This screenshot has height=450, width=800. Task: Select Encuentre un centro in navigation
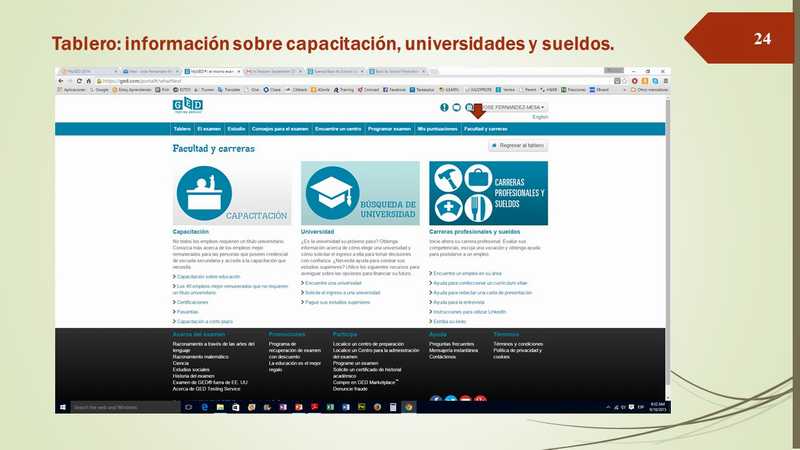[338, 129]
